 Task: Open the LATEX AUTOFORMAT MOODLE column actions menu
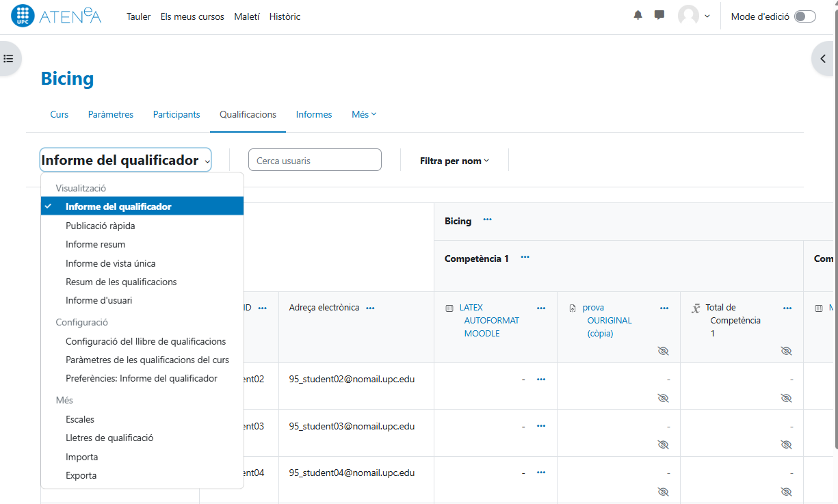pyautogui.click(x=541, y=308)
